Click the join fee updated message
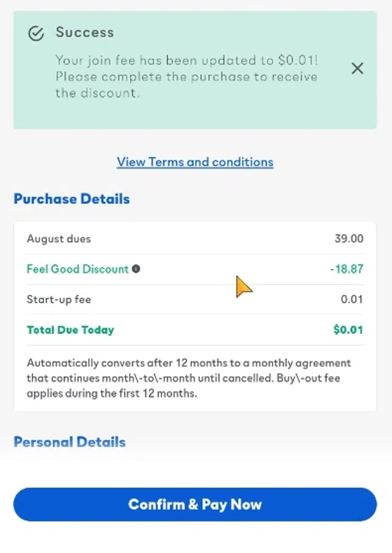The width and height of the screenshot is (392, 553). [186, 60]
